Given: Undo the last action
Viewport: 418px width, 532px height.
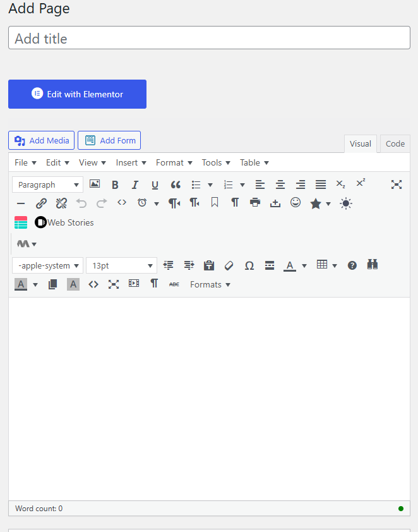Looking at the screenshot, I should pyautogui.click(x=81, y=203).
